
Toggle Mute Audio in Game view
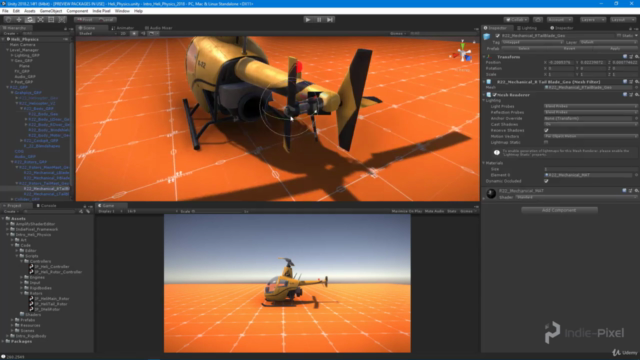click(434, 211)
